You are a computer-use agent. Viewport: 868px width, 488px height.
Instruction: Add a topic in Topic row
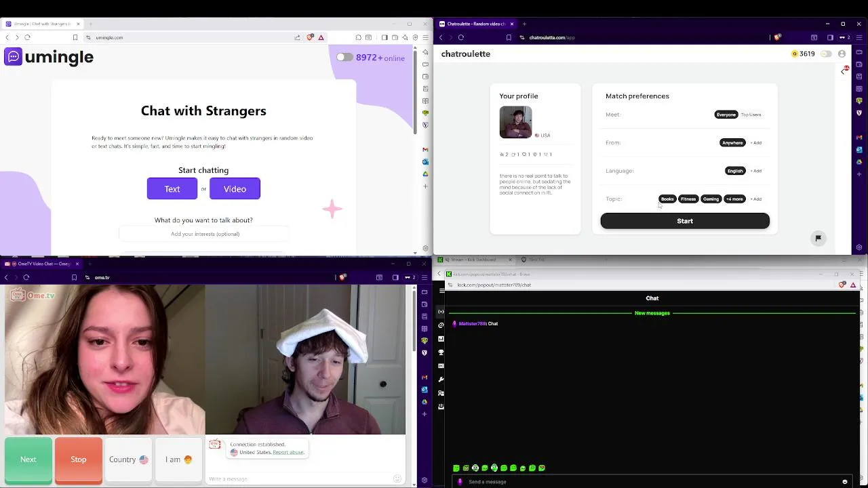756,199
